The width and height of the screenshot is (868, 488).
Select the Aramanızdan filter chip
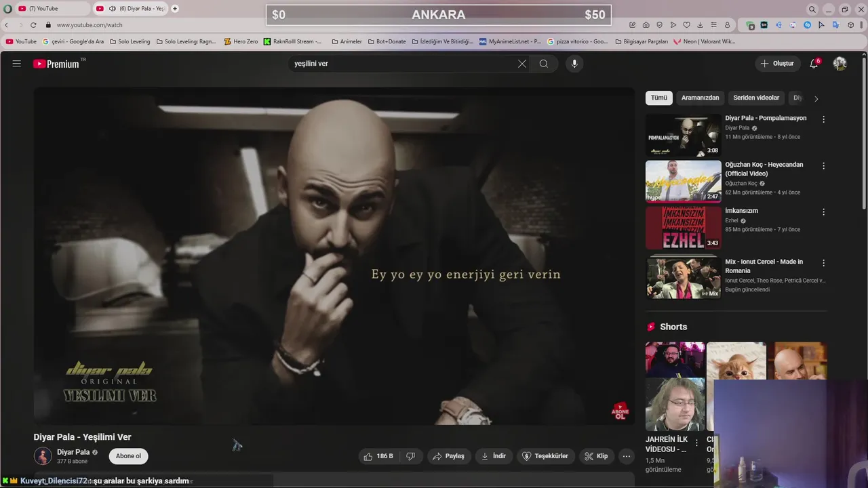[700, 98]
